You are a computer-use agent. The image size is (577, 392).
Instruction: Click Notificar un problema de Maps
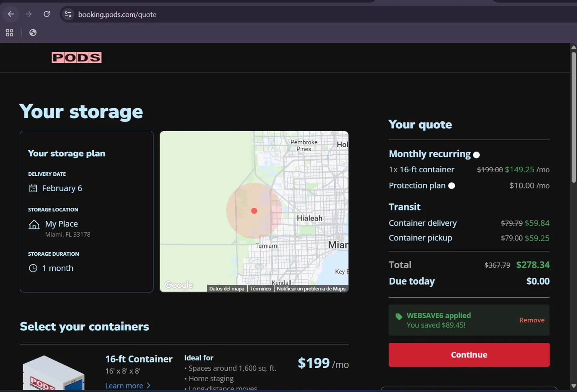311,289
